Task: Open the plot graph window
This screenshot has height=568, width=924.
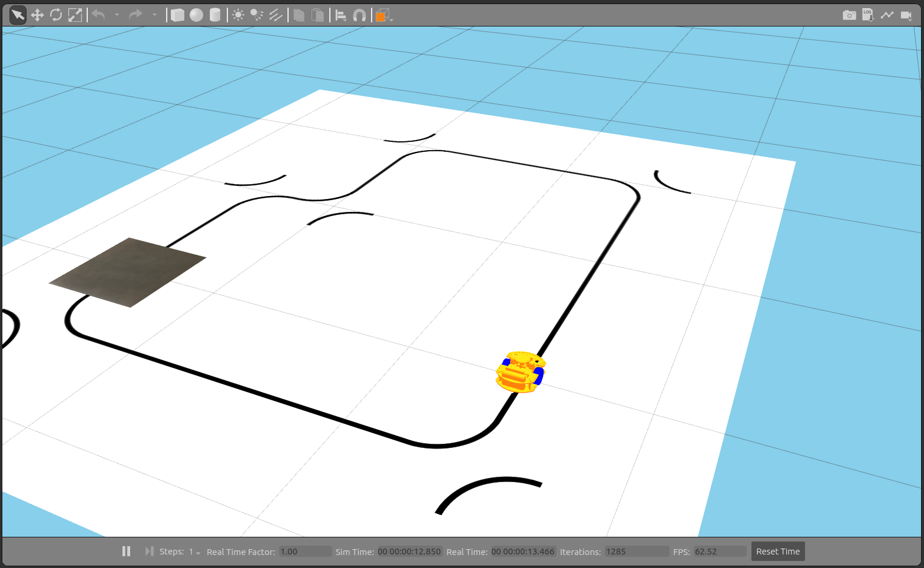Action: tap(887, 15)
